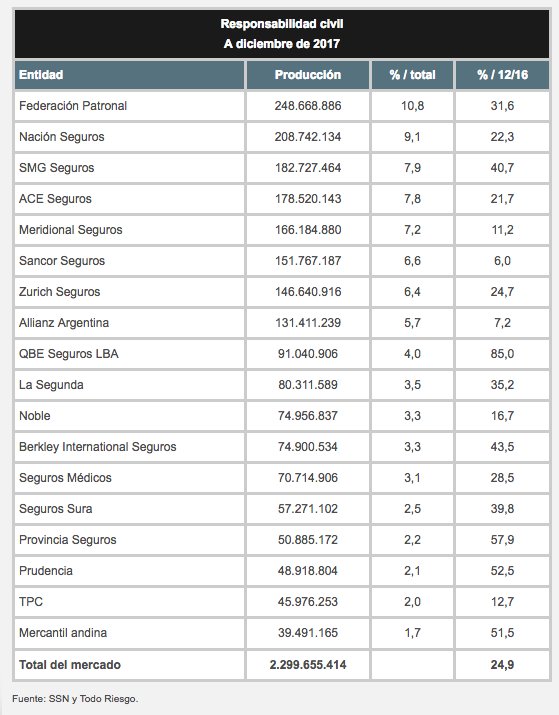The width and height of the screenshot is (559, 715).
Task: Select Nación Seguros production value 208.742.134
Action: tap(308, 137)
